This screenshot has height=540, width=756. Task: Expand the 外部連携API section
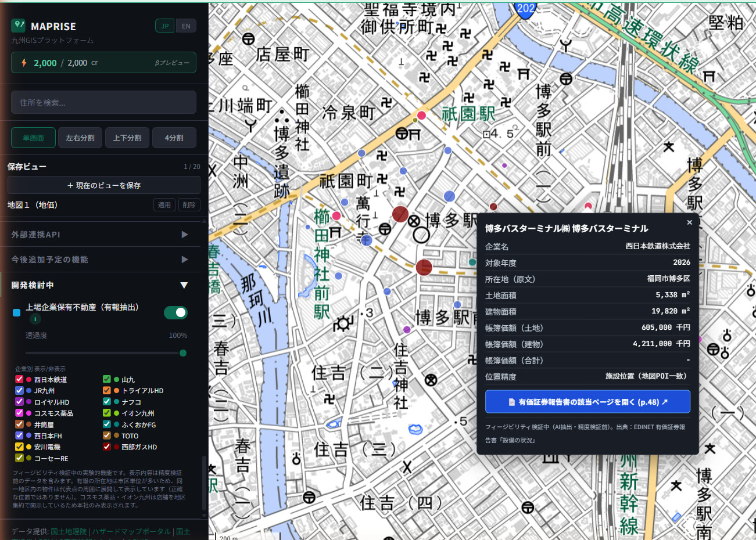pos(100,235)
